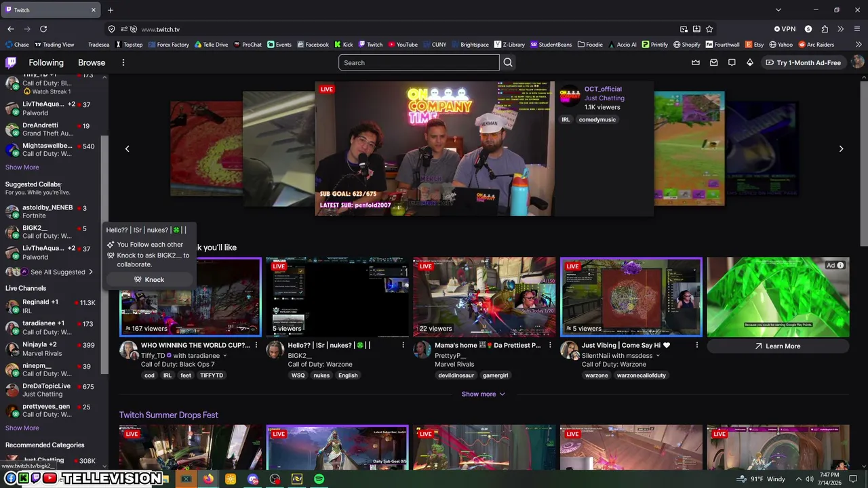868x488 pixels.
Task: Click ad info icon on green ad
Action: click(840, 265)
